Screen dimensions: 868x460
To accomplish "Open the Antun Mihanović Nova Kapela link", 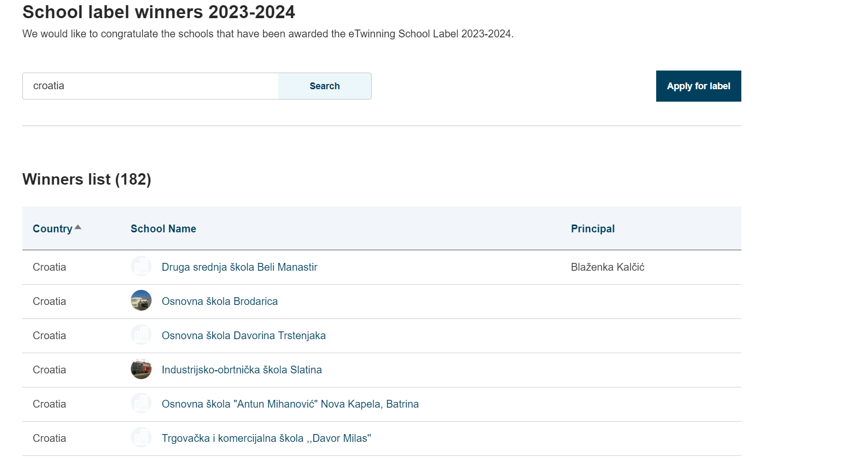I will [x=290, y=404].
